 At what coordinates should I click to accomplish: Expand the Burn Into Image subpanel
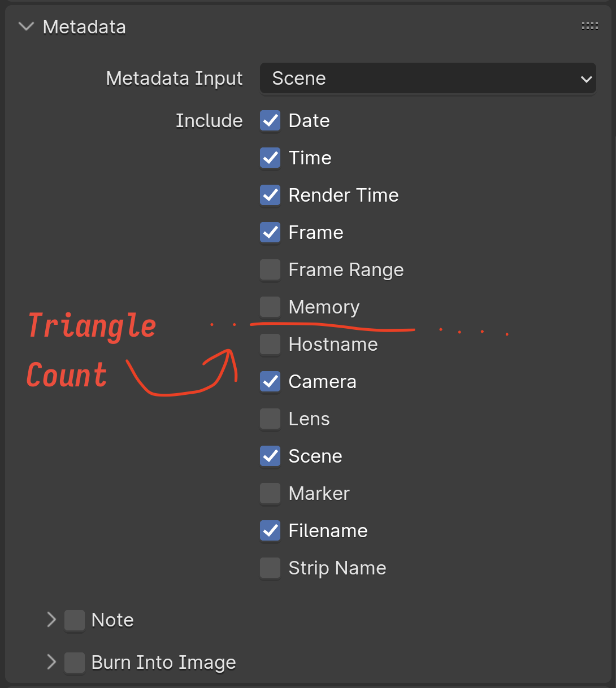coord(51,662)
